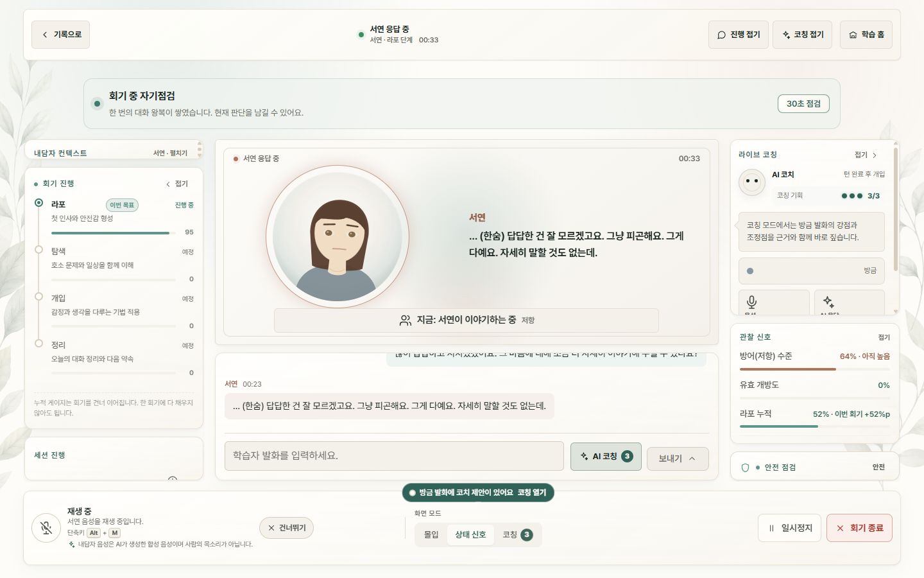Select the 탐색 stage radio button
This screenshot has height=578, width=924.
click(38, 250)
